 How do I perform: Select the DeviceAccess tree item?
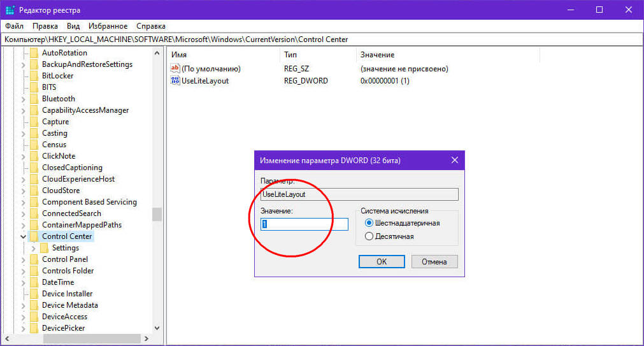coord(64,317)
